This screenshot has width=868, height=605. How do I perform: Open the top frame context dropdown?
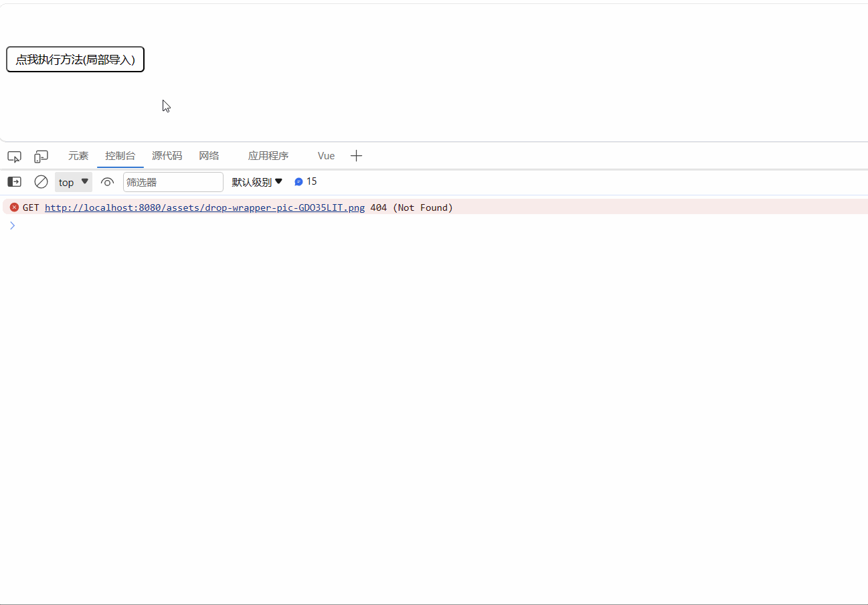click(x=74, y=181)
